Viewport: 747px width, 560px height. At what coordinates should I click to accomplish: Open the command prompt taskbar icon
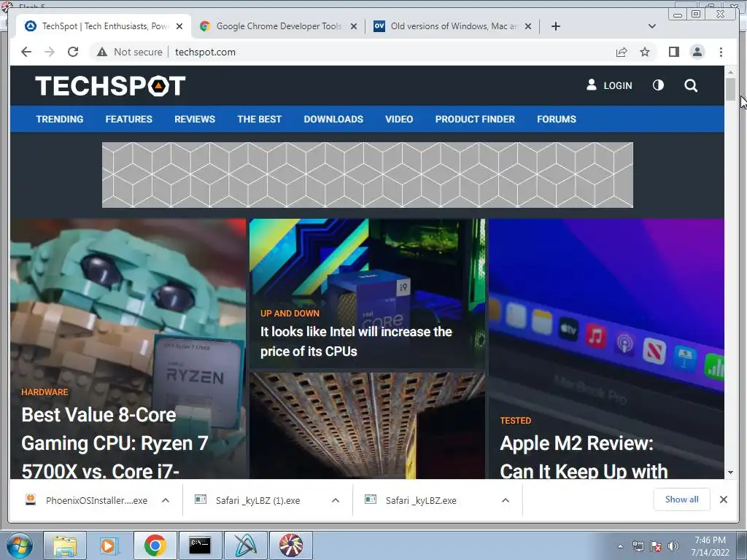pyautogui.click(x=200, y=545)
